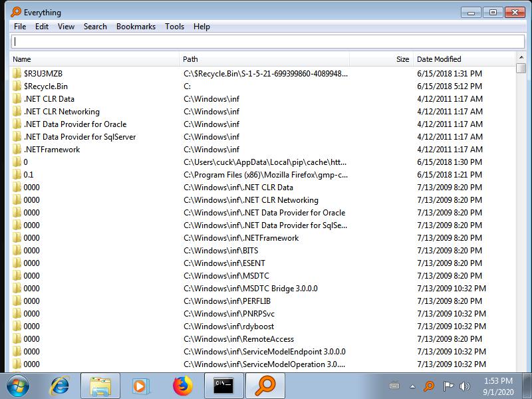Image resolution: width=532 pixels, height=399 pixels.
Task: Select the .NET CLR Networking folder icon
Action: (x=17, y=111)
